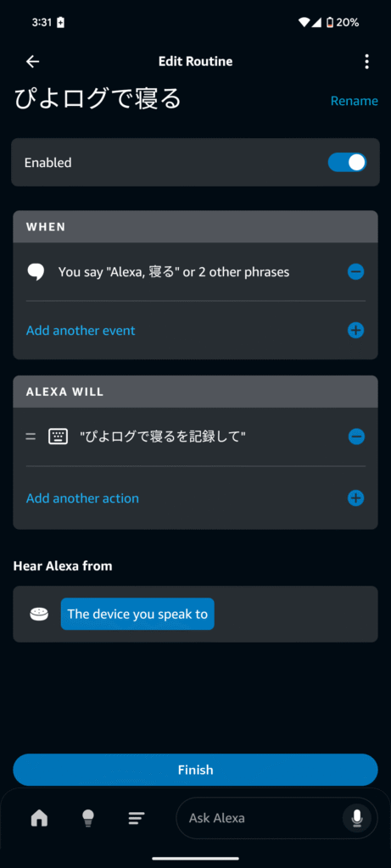Image resolution: width=391 pixels, height=868 pixels.
Task: Open the "Alexa, 寝る" phrase trigger
Action: click(x=174, y=272)
